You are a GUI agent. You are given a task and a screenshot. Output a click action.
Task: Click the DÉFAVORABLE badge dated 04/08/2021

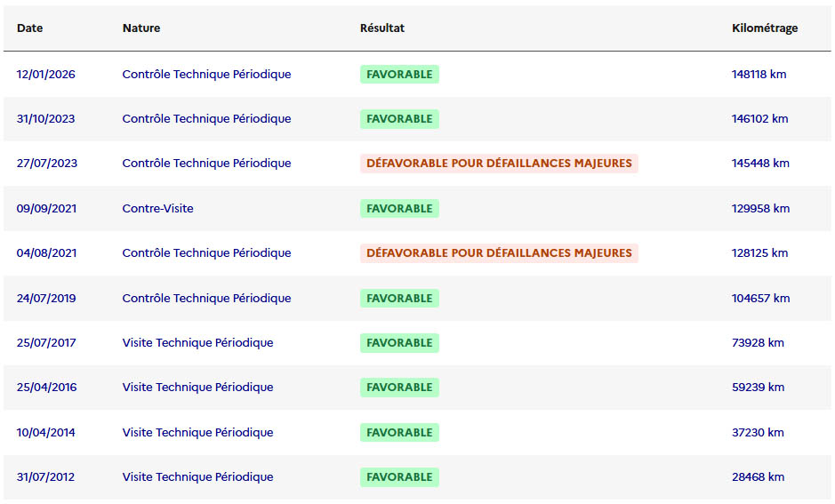click(499, 253)
